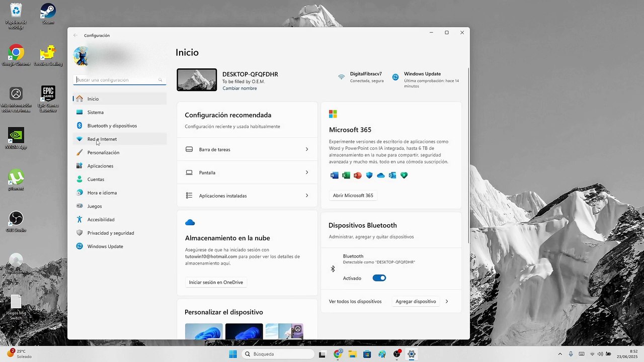Select the µTorrent desktop icon
644x362 pixels.
coord(16,180)
